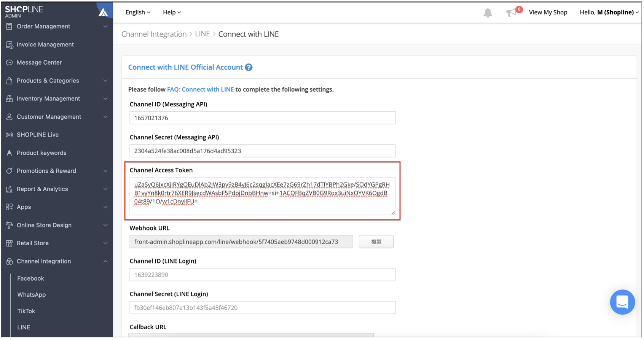Expand the Online Store Design chevron
644x340 pixels.
(105, 225)
